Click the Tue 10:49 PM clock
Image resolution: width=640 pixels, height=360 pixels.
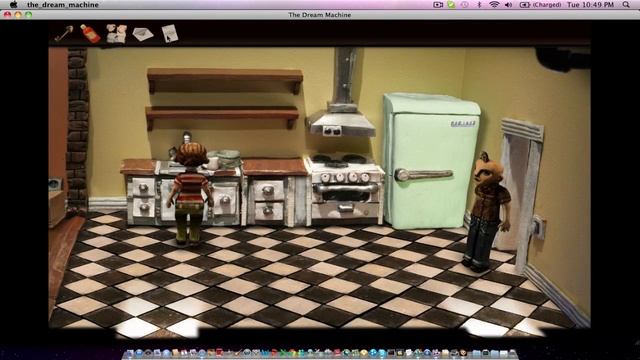click(590, 4)
